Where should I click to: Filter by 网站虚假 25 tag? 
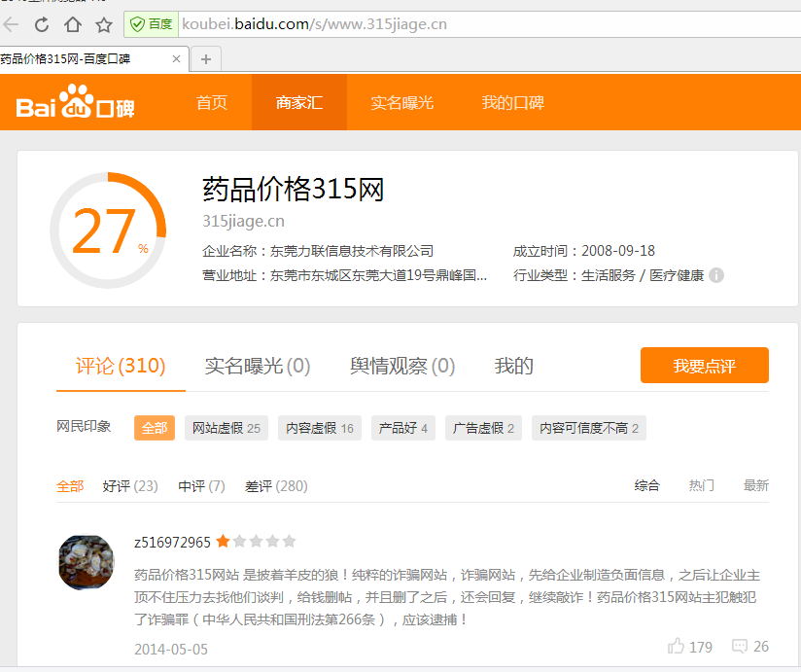(226, 428)
